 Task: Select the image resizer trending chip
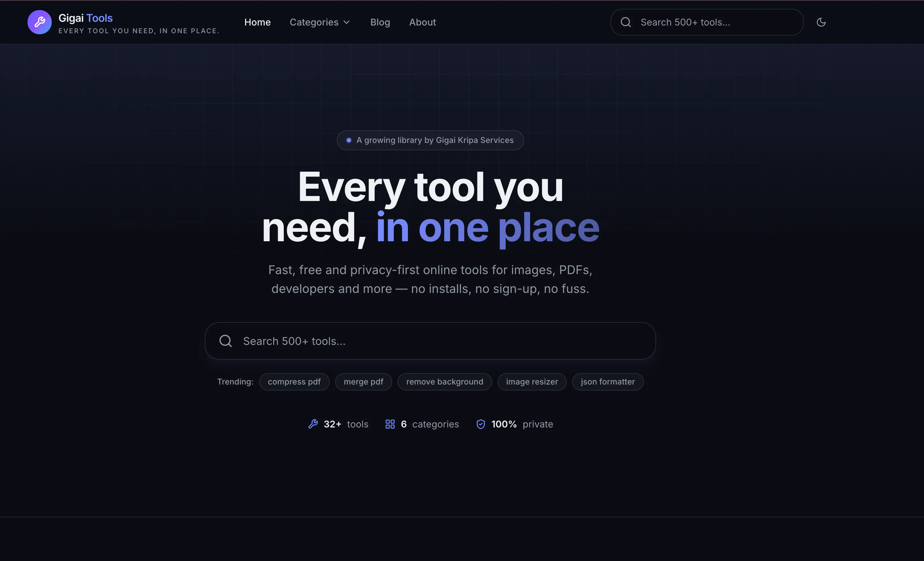point(532,382)
